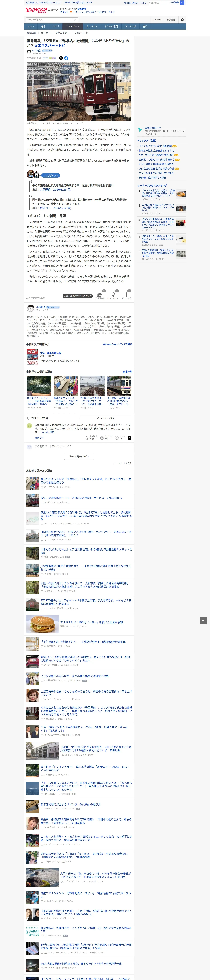Select the オーサー sub-tab

click(46, 33)
